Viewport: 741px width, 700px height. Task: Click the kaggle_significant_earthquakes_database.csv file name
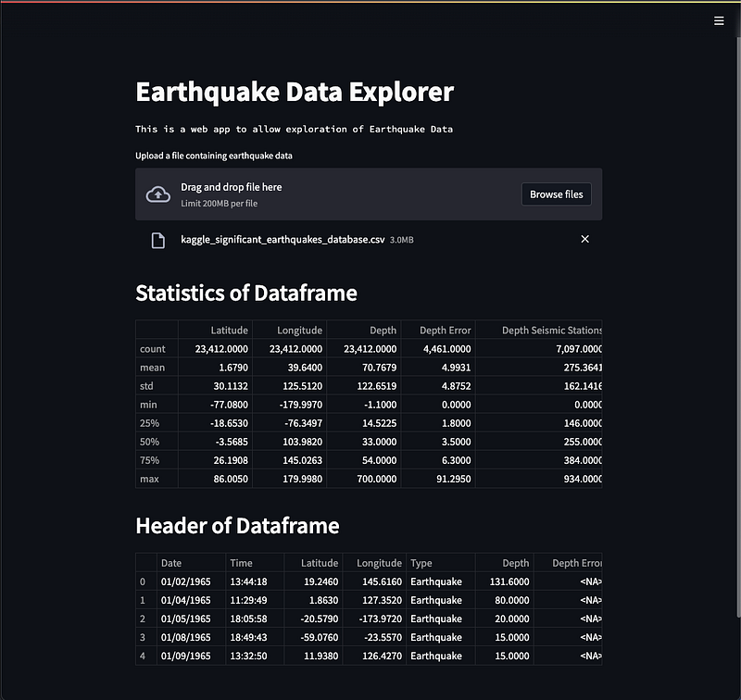pyautogui.click(x=283, y=240)
